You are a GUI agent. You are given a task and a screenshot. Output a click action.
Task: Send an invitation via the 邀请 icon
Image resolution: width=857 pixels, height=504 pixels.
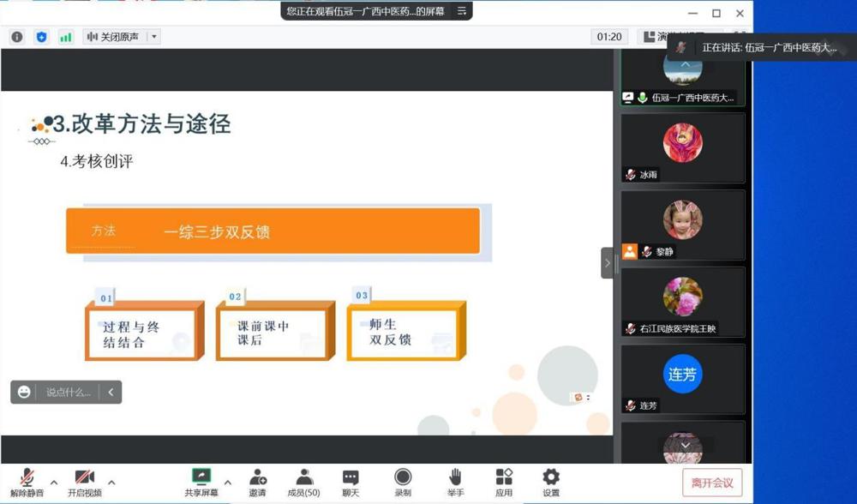click(257, 480)
